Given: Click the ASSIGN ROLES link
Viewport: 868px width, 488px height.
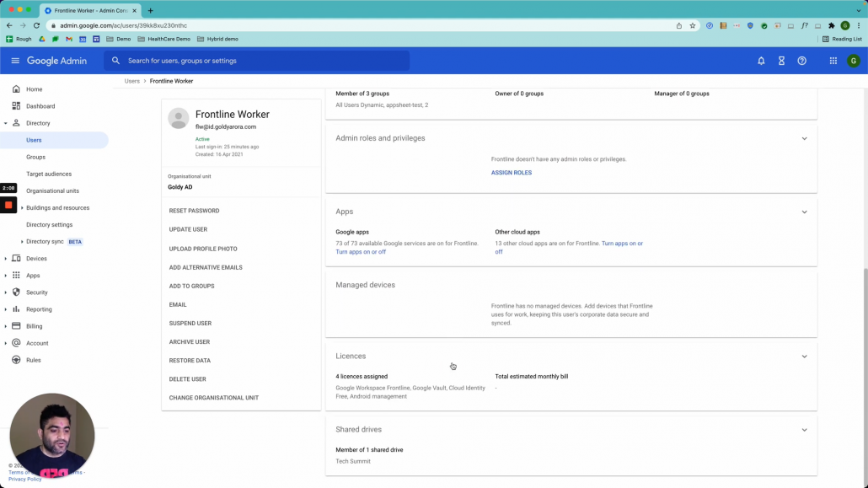Looking at the screenshot, I should [x=511, y=173].
